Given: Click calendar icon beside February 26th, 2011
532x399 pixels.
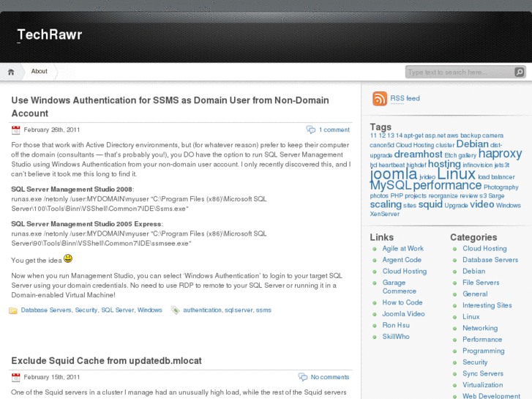Looking at the screenshot, I should [x=15, y=130].
